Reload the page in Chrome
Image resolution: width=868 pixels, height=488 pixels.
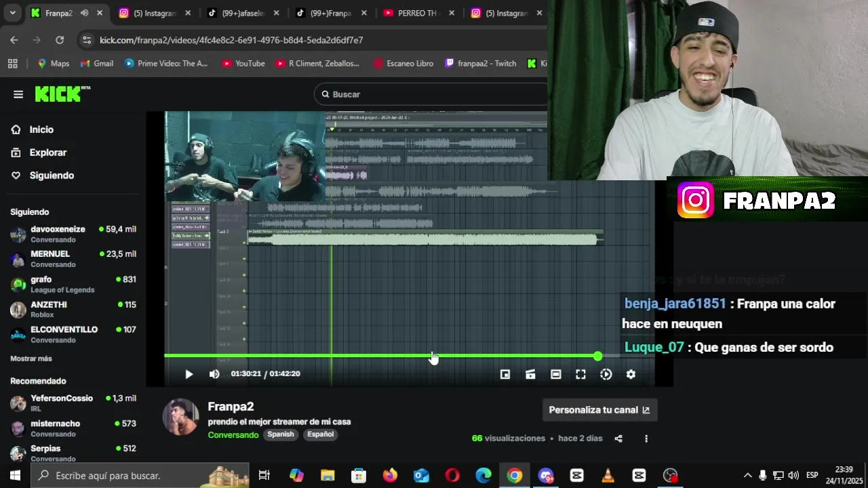tap(60, 40)
